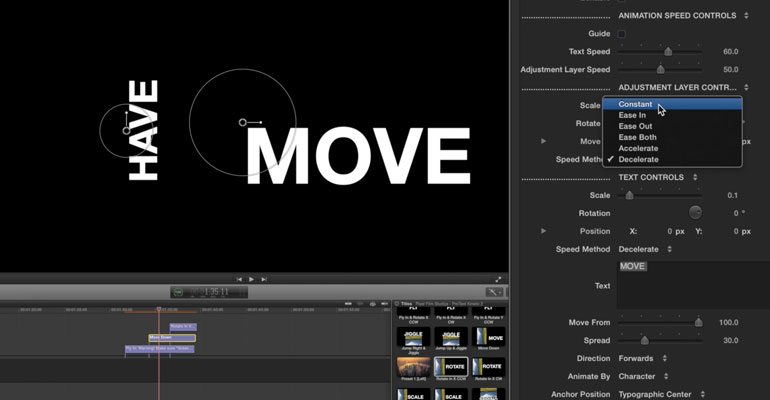Expand the Move parameter disclosure triangle

tap(543, 141)
